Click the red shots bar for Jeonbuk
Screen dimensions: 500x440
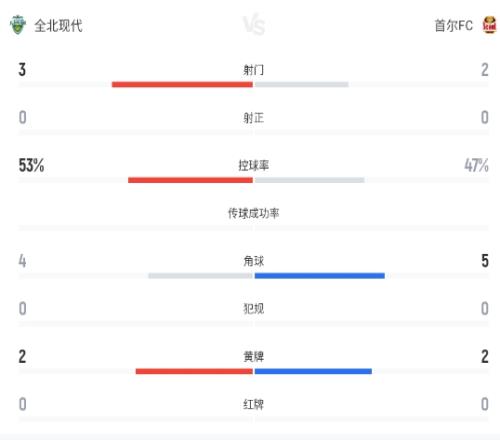[x=182, y=84]
